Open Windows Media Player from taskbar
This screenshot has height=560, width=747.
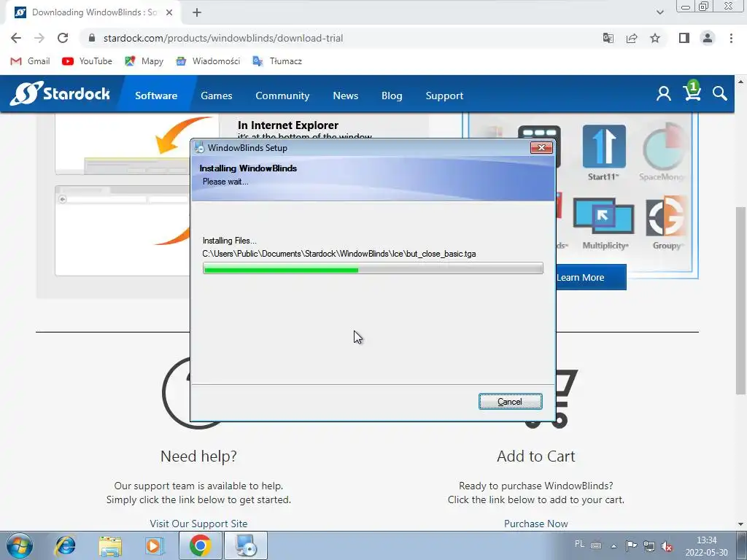(x=155, y=545)
